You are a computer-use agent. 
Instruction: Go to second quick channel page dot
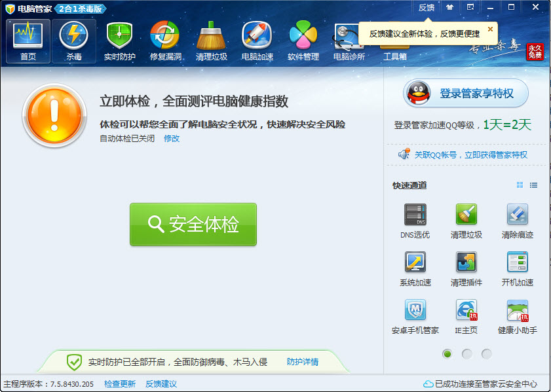point(467,354)
